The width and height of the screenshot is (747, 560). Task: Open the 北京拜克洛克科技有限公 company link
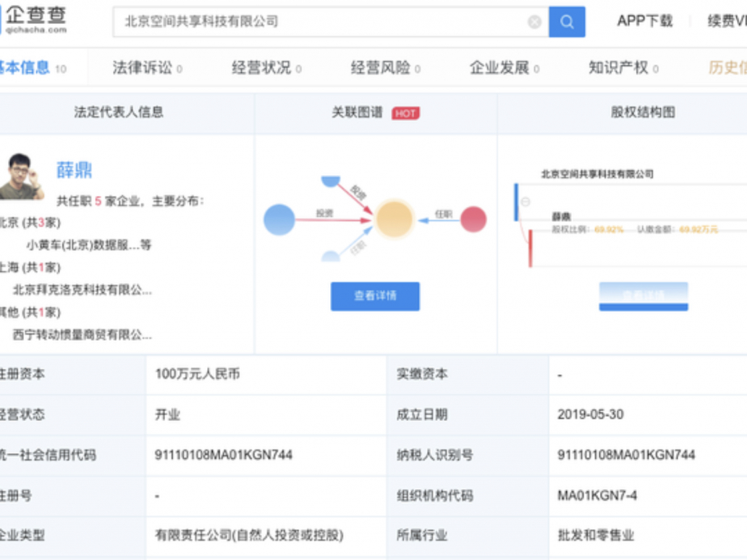point(82,290)
